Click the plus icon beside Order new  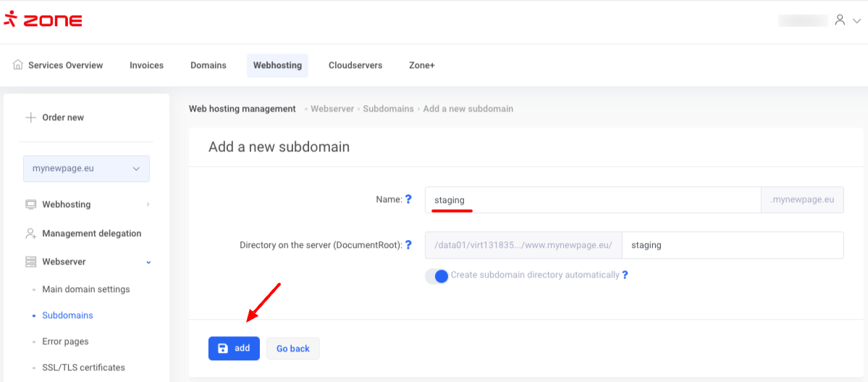point(30,117)
